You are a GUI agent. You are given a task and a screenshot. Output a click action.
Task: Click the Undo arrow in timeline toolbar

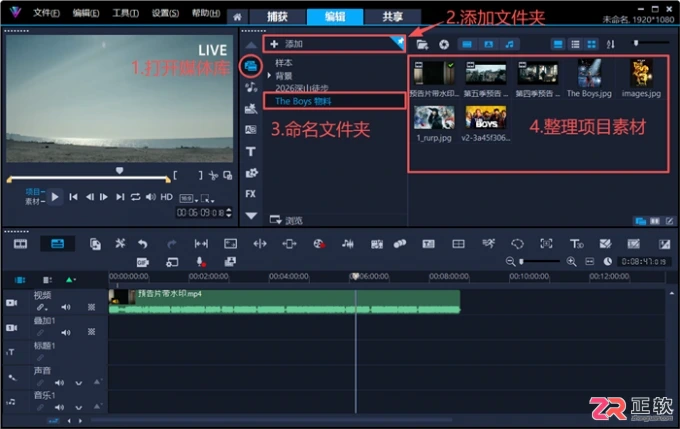click(x=143, y=244)
